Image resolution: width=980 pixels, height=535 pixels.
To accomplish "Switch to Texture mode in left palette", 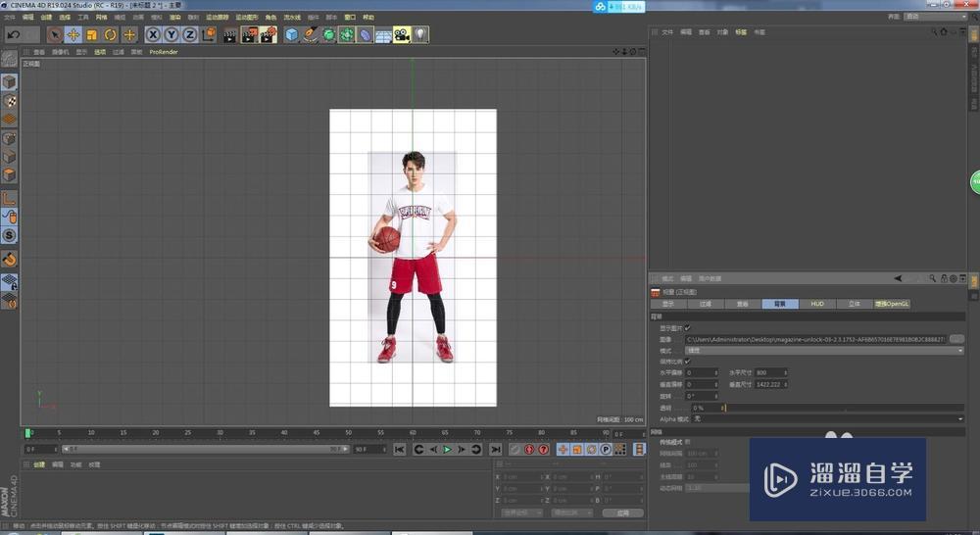I will (10, 101).
